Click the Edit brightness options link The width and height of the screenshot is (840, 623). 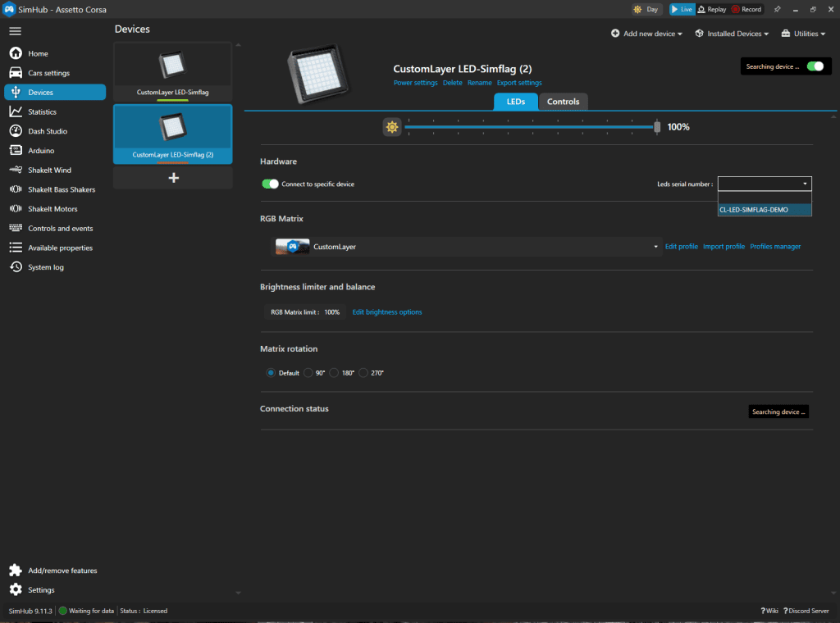click(x=387, y=312)
